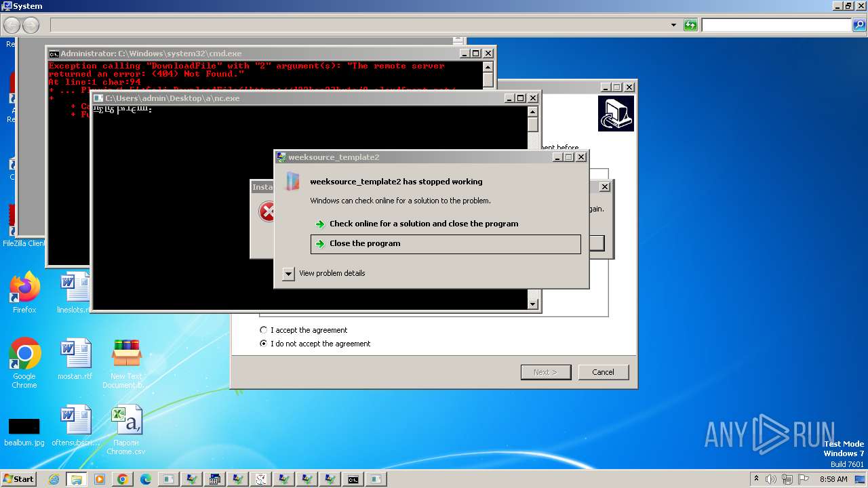Viewport: 868px width, 488px height.
Task: Select the mostan.rtf document icon
Action: tap(75, 360)
